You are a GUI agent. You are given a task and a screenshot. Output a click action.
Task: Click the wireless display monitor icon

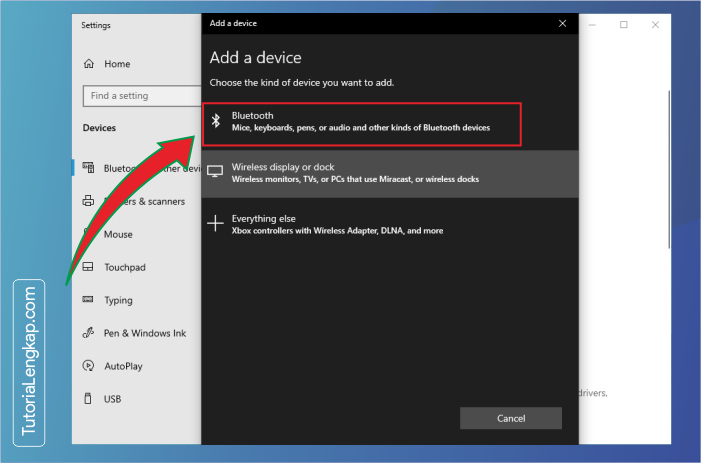tap(215, 172)
